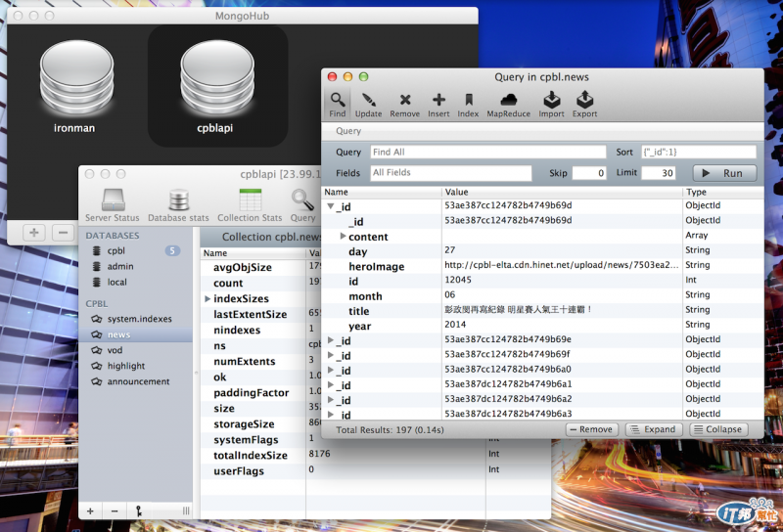Image resolution: width=783 pixels, height=532 pixels.
Task: Click the Remove button at bottom
Action: click(592, 429)
